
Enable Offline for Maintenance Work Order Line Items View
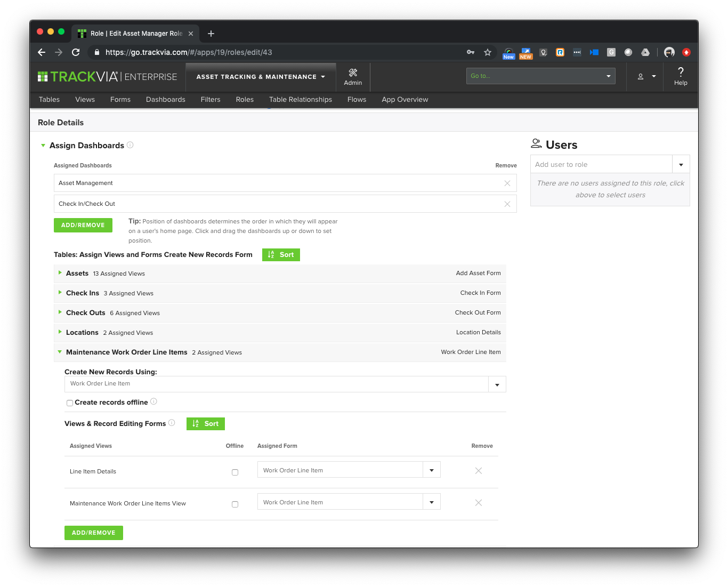tap(235, 504)
